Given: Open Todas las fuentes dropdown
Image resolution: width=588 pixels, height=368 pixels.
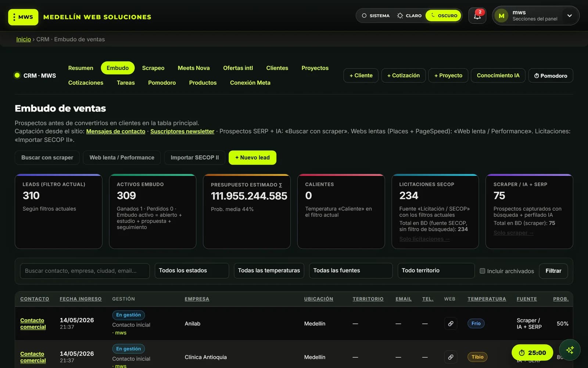Looking at the screenshot, I should [351, 270].
